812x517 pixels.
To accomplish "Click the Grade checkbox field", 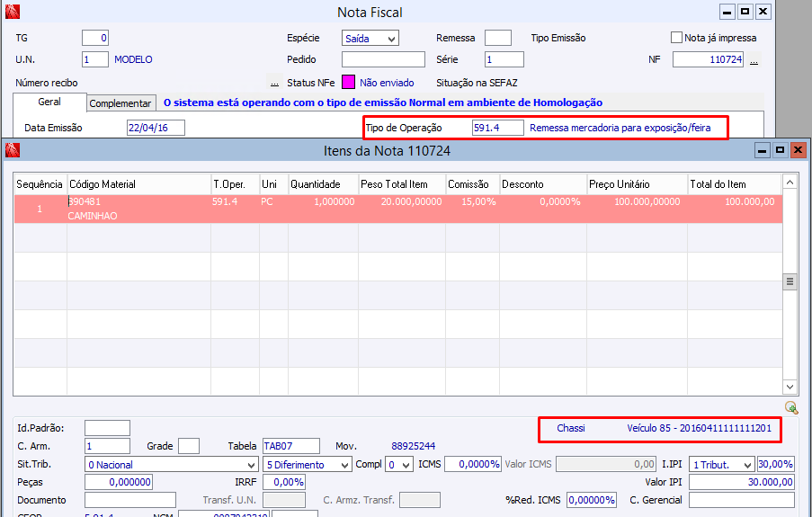I will click(189, 446).
